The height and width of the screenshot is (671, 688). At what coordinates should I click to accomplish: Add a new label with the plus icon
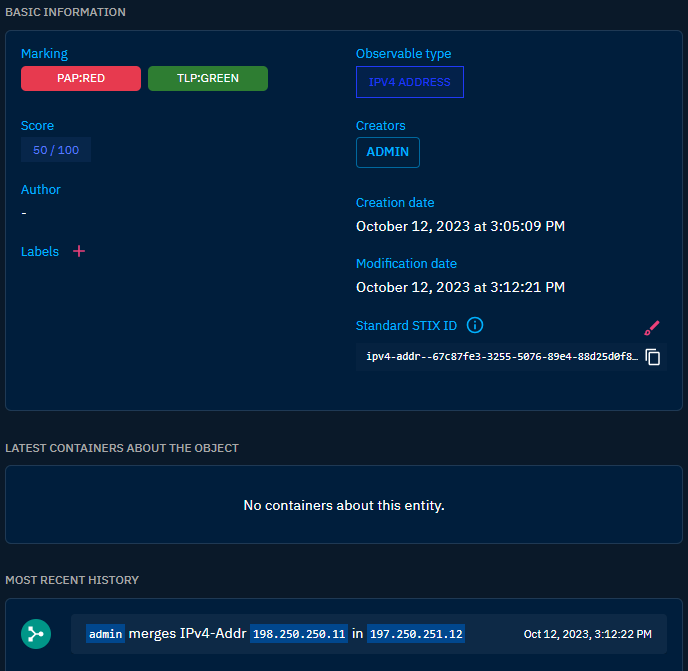(79, 251)
